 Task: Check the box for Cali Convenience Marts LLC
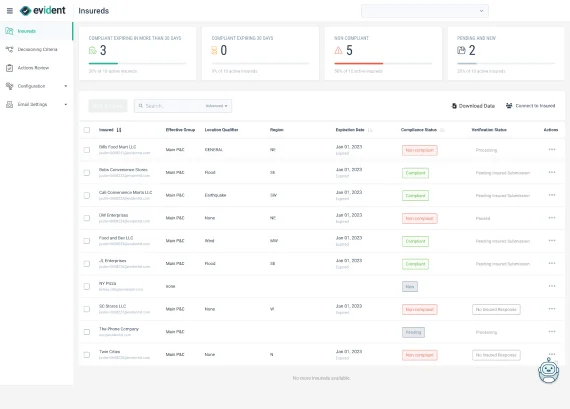pyautogui.click(x=87, y=195)
